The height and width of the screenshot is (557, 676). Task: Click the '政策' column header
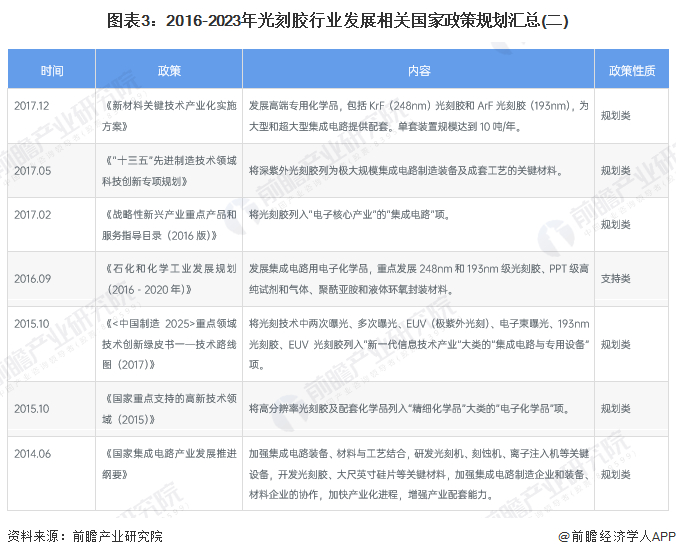[169, 71]
